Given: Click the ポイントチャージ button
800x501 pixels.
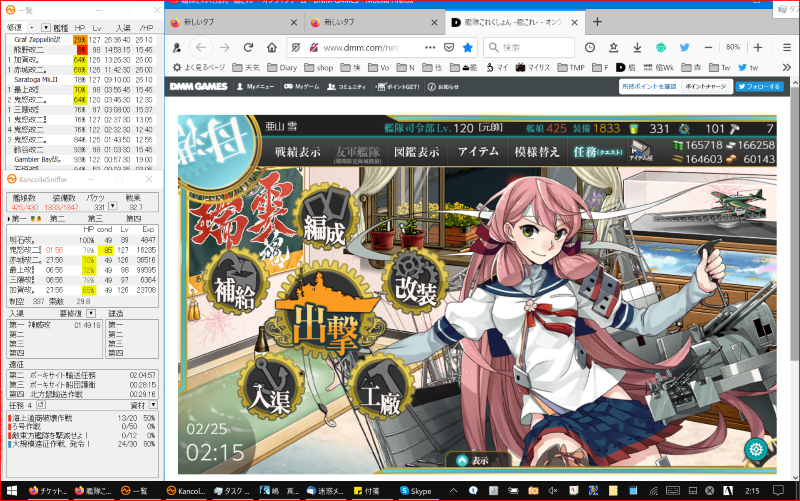Looking at the screenshot, I should (706, 87).
